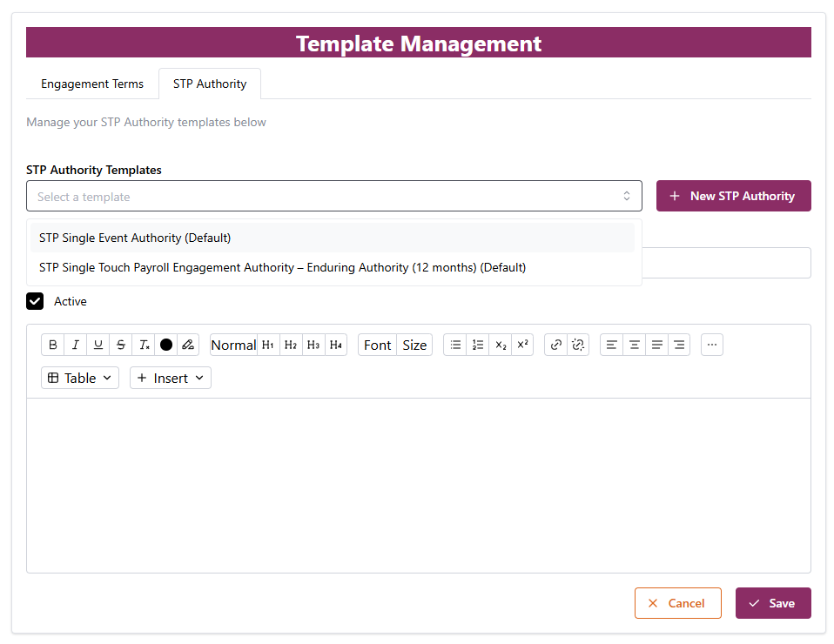The image size is (834, 644).
Task: Apply strikethrough to text
Action: (121, 345)
